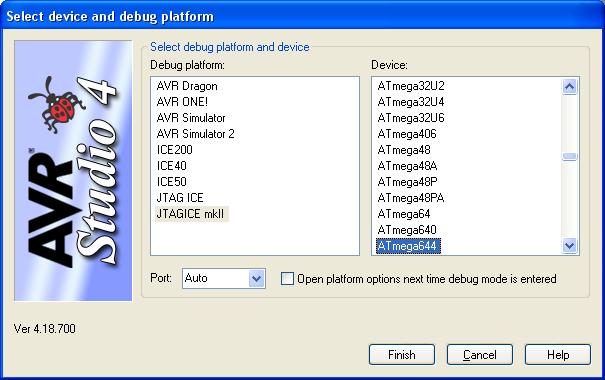
Task: Choose AVR Simulator 2 platform
Action: click(196, 134)
